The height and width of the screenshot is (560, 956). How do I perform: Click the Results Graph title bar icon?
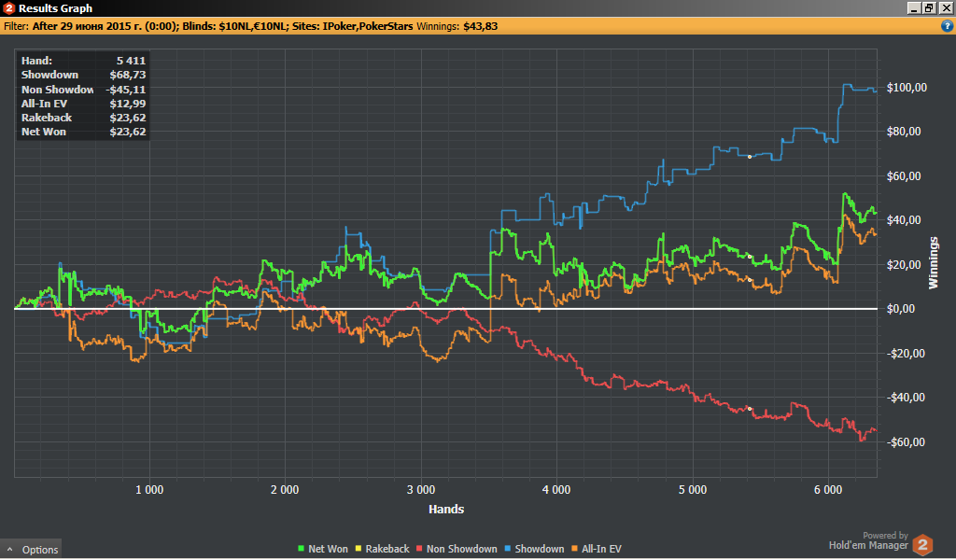click(x=8, y=7)
